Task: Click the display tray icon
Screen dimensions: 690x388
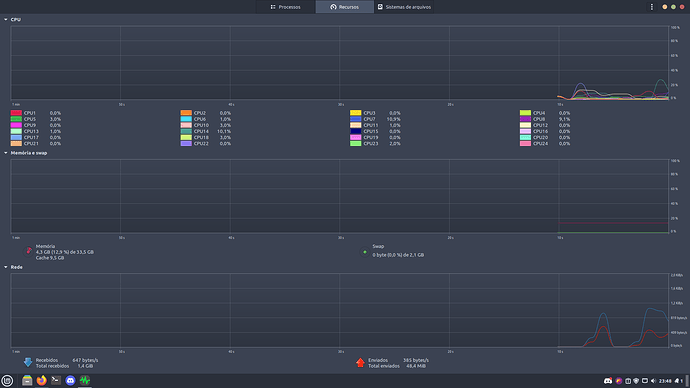Action: click(x=645, y=381)
